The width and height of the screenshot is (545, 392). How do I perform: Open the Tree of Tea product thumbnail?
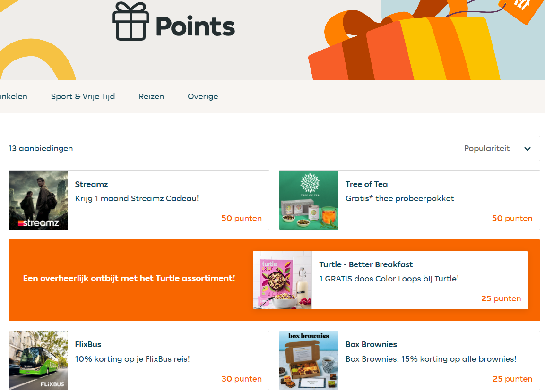pos(309,200)
